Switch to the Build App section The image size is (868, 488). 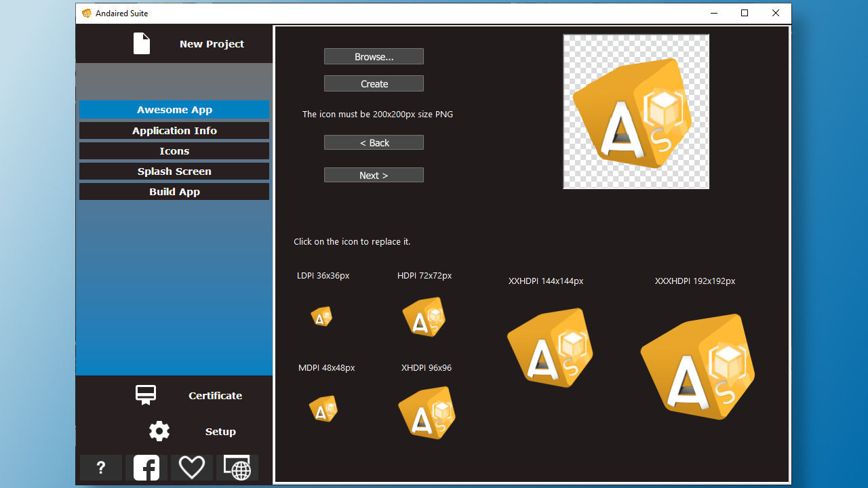click(174, 192)
